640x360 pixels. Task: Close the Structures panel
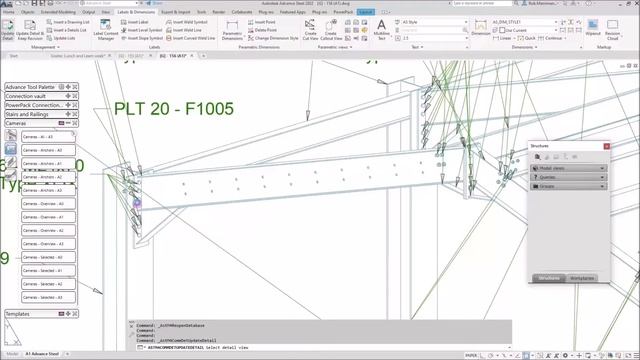tap(607, 146)
